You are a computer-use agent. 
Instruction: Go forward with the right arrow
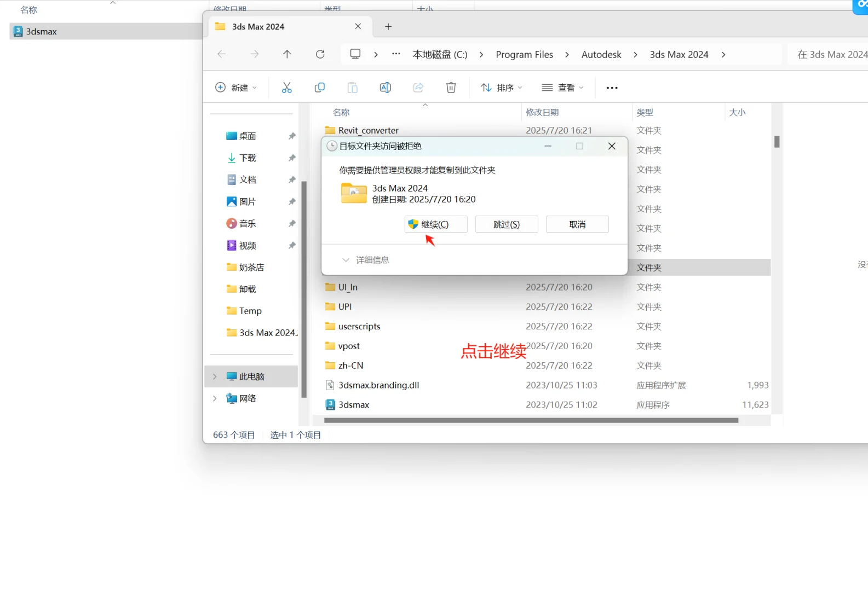255,54
